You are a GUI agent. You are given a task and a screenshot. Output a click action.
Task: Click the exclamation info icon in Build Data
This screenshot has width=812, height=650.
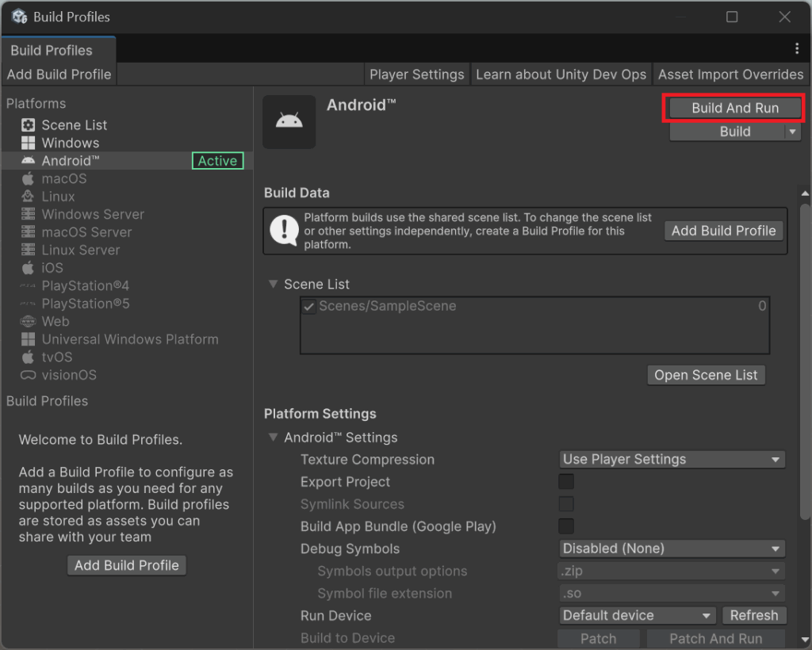click(x=285, y=231)
